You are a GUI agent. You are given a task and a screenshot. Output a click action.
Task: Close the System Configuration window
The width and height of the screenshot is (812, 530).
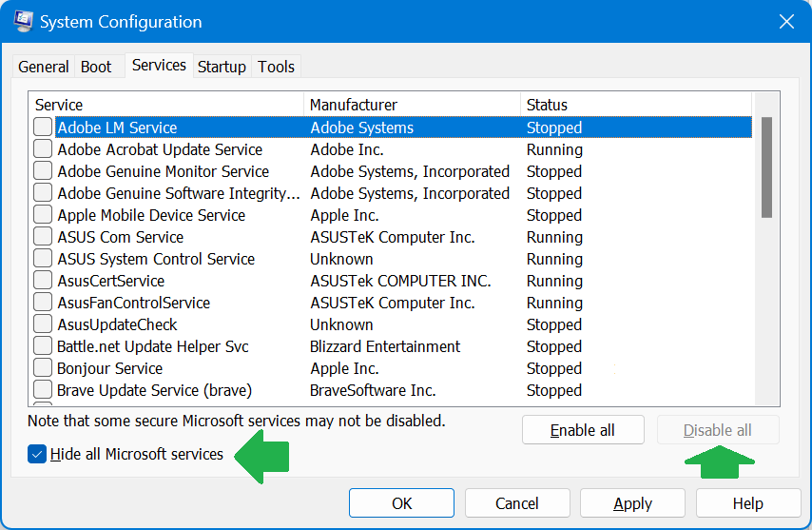[786, 22]
